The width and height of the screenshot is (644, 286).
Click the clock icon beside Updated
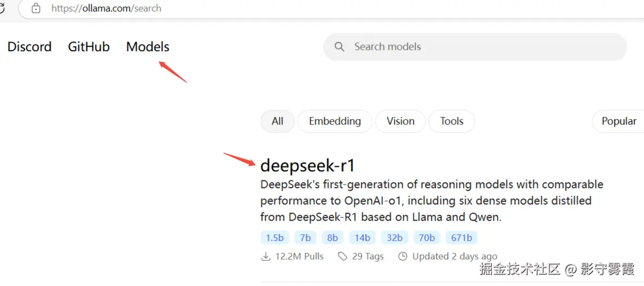403,256
